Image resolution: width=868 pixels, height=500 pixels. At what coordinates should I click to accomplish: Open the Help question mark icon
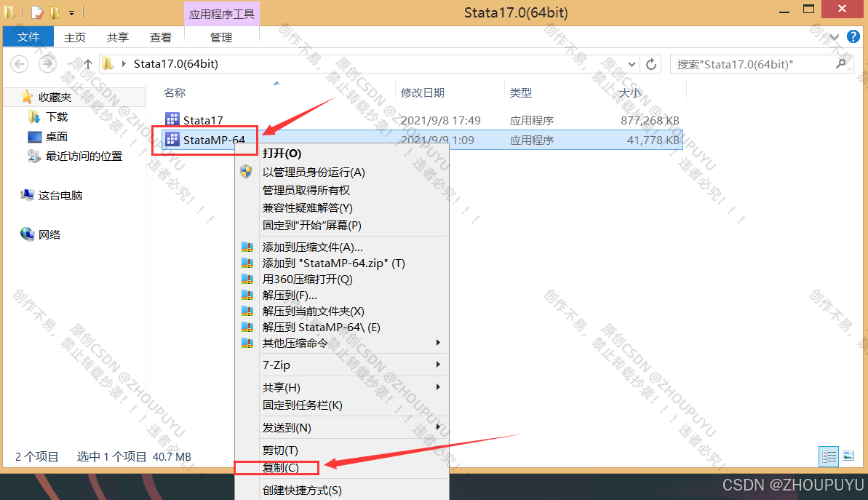pos(853,36)
